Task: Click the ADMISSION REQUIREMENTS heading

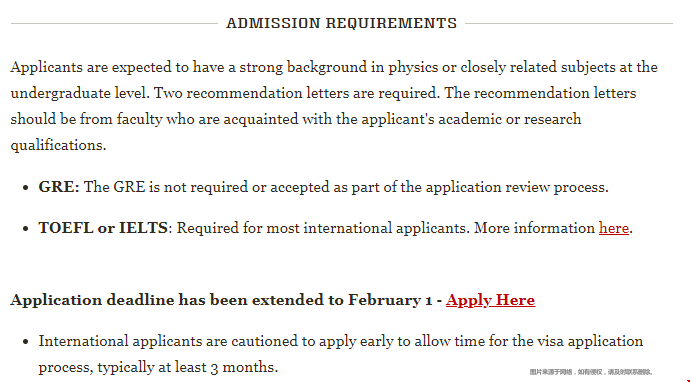Action: pyautogui.click(x=342, y=23)
